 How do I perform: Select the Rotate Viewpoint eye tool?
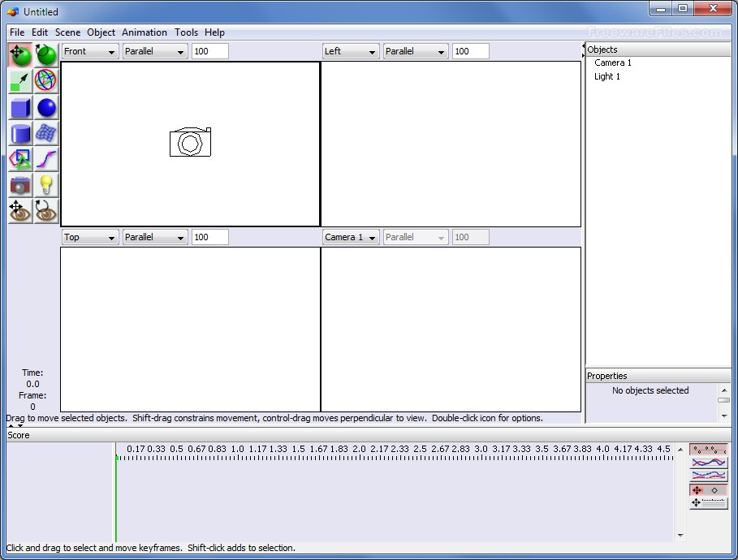[45, 211]
